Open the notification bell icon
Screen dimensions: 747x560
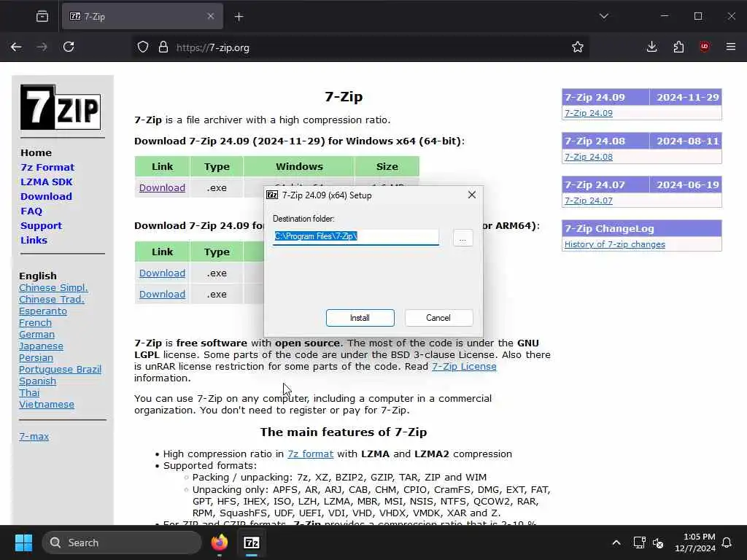tap(727, 542)
